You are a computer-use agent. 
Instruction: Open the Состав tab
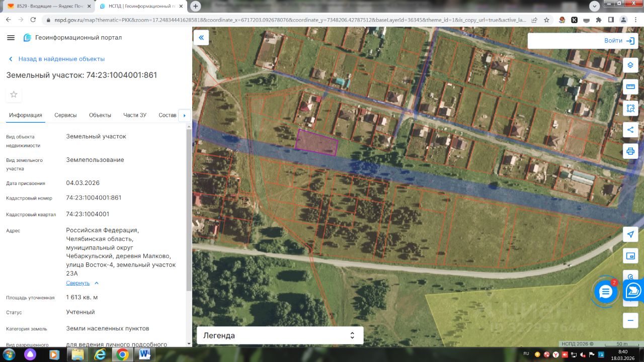tap(168, 115)
